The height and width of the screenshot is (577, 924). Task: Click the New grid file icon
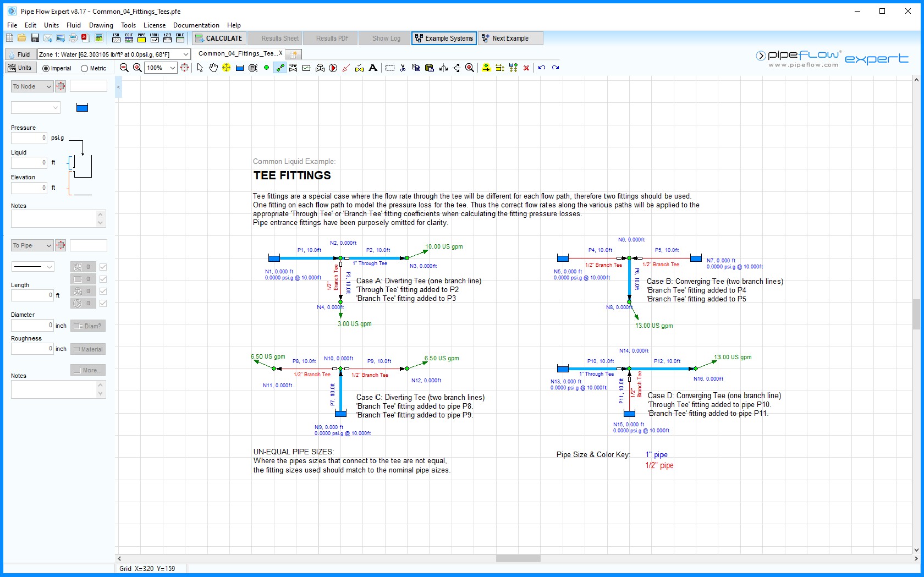(9, 38)
